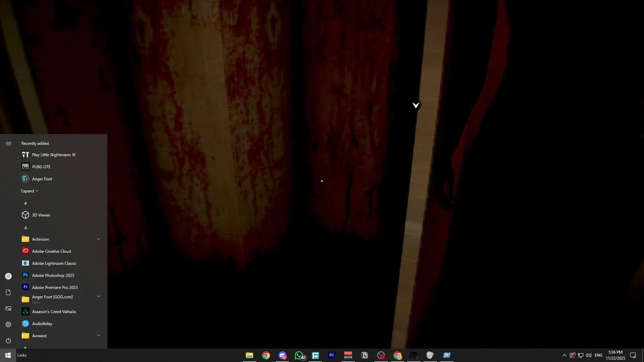Click 'Recently added' heading
The image size is (644, 362).
pos(35,143)
